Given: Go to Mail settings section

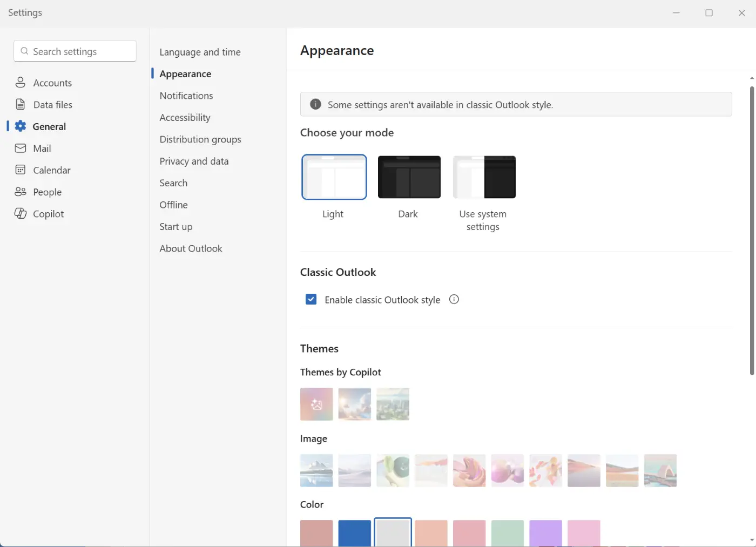Looking at the screenshot, I should click(x=42, y=148).
